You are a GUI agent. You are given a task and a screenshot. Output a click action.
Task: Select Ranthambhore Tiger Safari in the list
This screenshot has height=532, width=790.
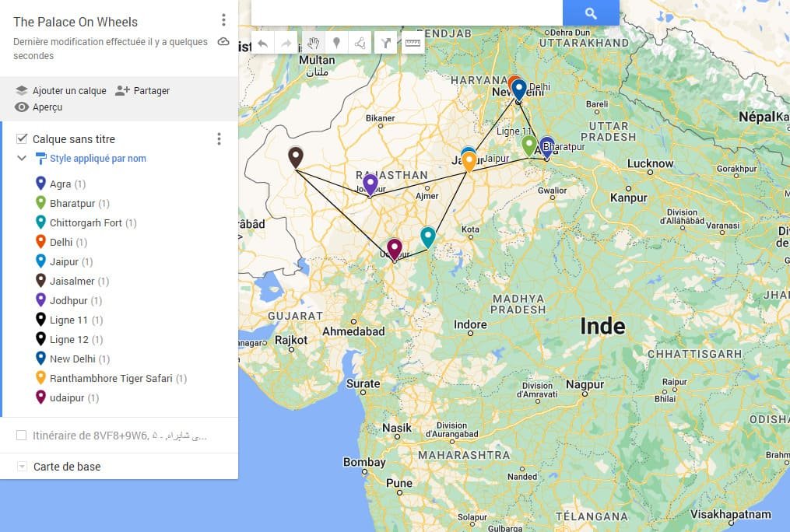coord(111,378)
